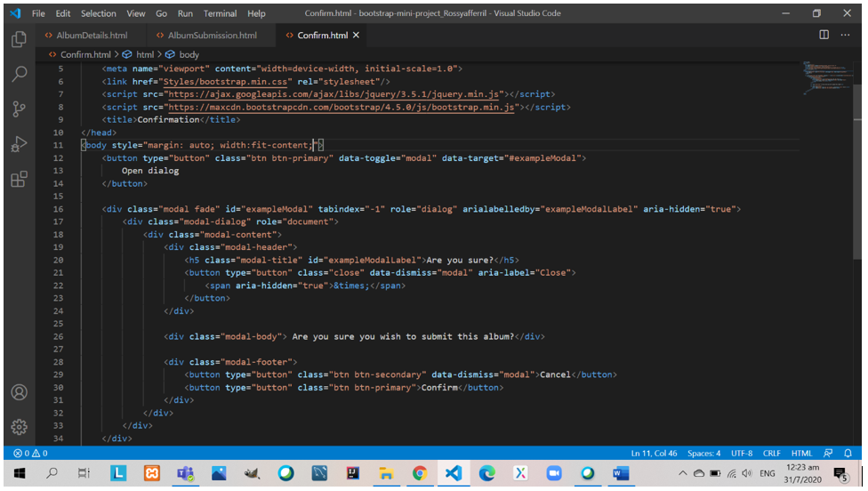Image resolution: width=868 pixels, height=491 pixels.
Task: Open the Accounts menu icon
Action: coord(19,392)
